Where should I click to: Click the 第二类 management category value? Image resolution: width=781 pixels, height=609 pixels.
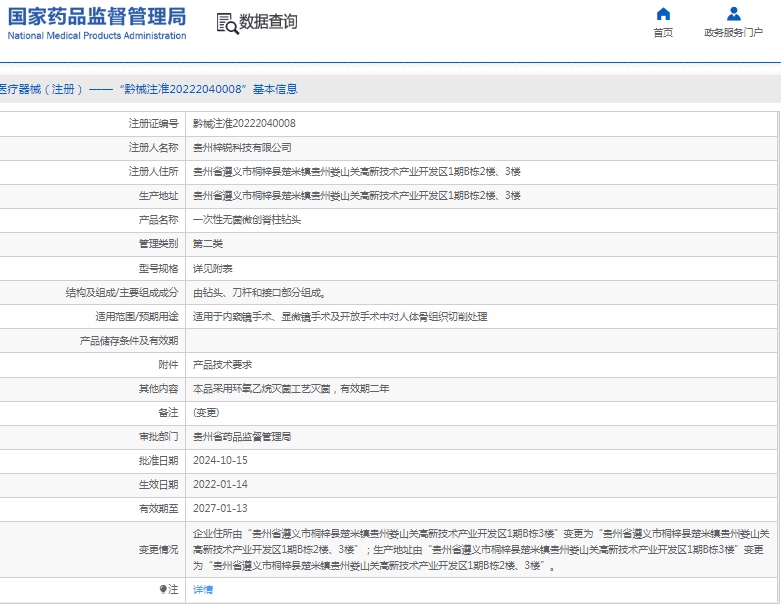[207, 243]
